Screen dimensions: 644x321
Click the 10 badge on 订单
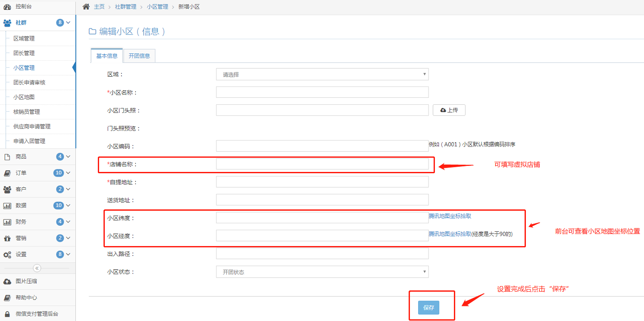[x=59, y=173]
